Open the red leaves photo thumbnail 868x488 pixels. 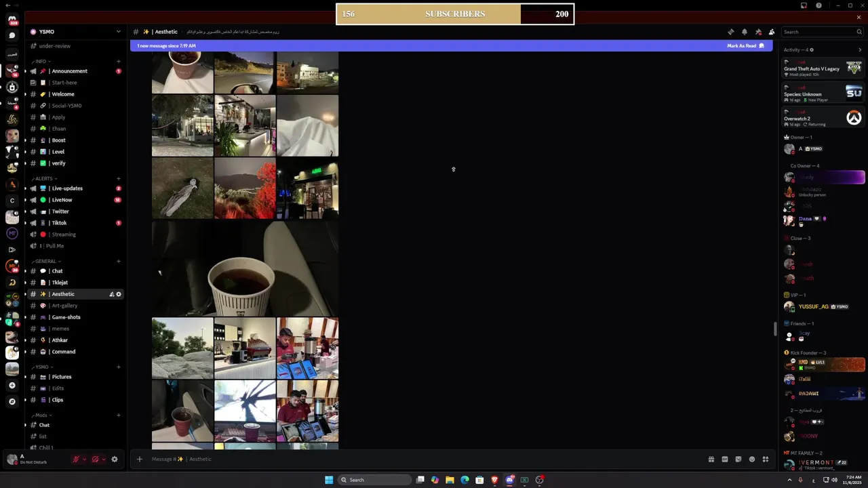(245, 188)
